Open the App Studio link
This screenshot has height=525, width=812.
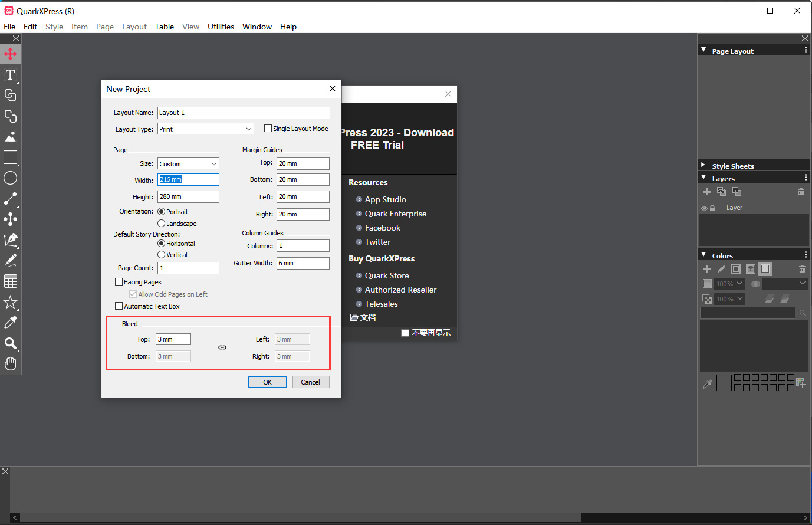pyautogui.click(x=385, y=199)
